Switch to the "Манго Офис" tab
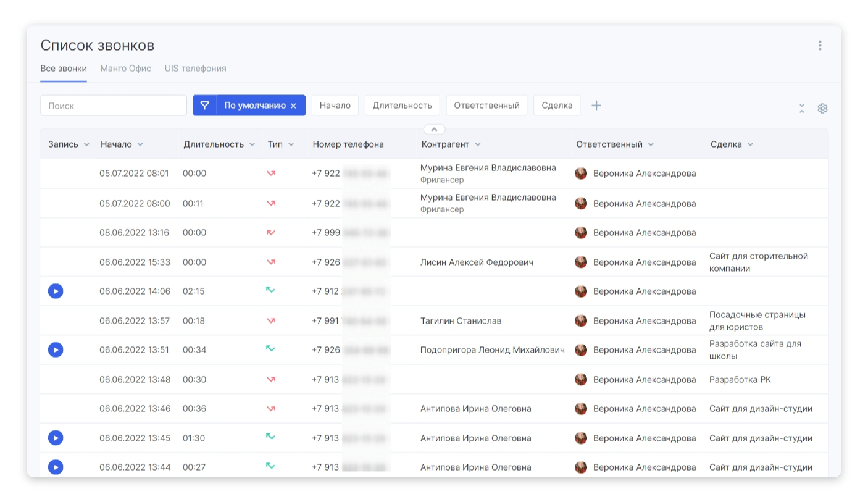The width and height of the screenshot is (868, 502). 125,68
